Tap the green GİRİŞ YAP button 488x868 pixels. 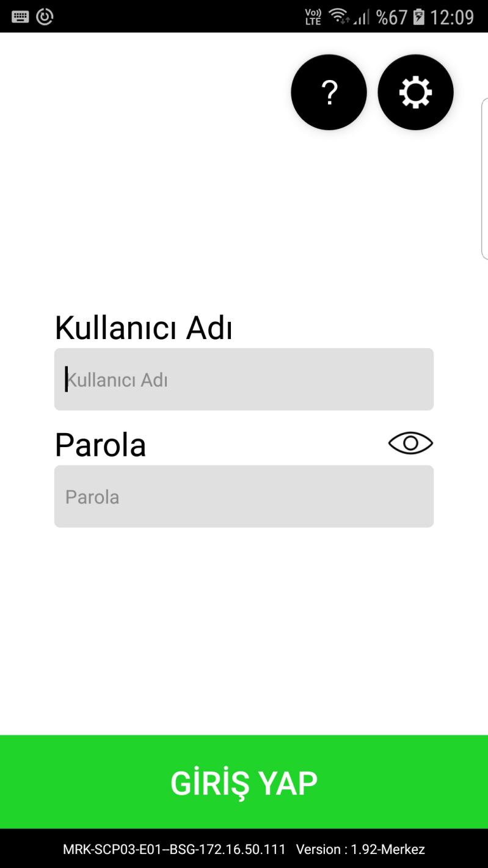coord(244,782)
